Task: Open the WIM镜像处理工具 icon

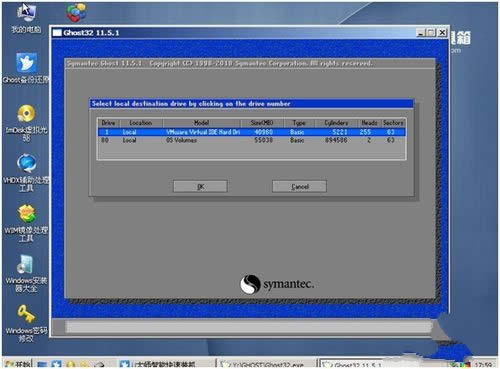Action: [x=26, y=223]
